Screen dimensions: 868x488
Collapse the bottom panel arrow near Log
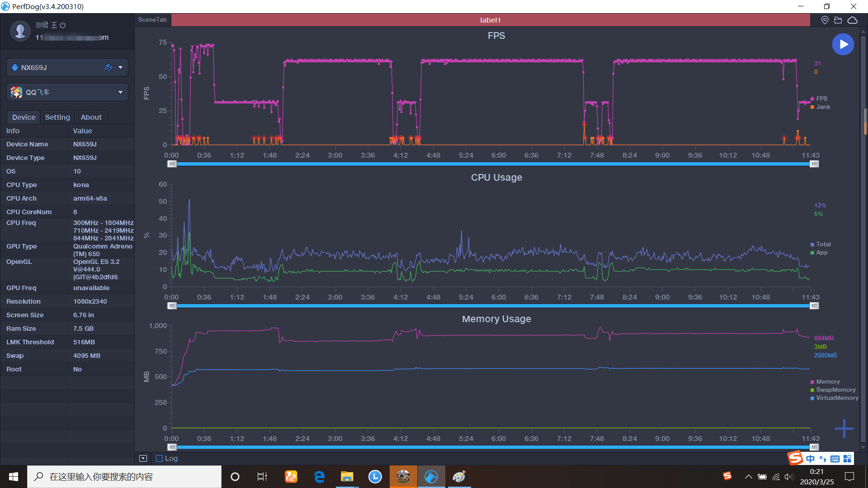click(x=143, y=458)
